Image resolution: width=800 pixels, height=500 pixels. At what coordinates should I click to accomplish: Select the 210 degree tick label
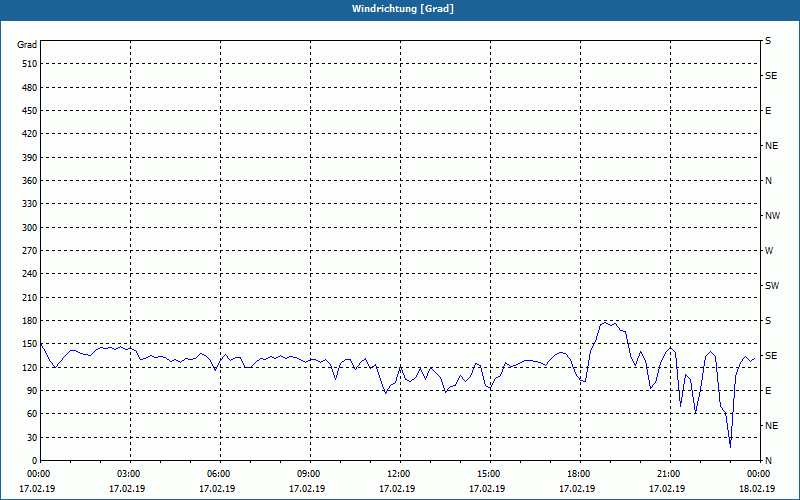point(30,297)
